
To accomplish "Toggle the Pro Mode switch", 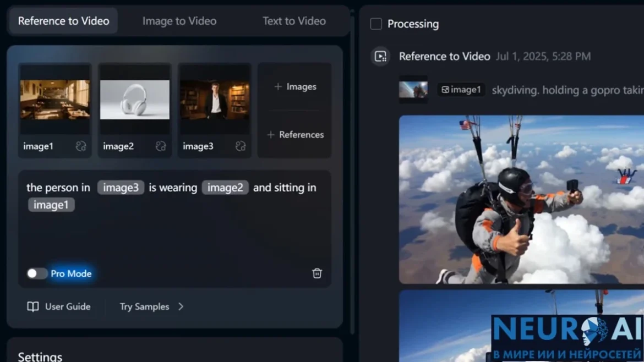I will tap(36, 273).
